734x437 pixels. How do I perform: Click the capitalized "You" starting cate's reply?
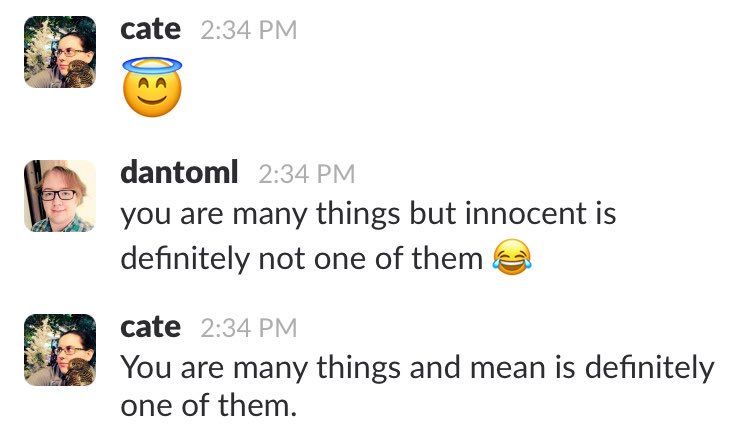click(145, 368)
